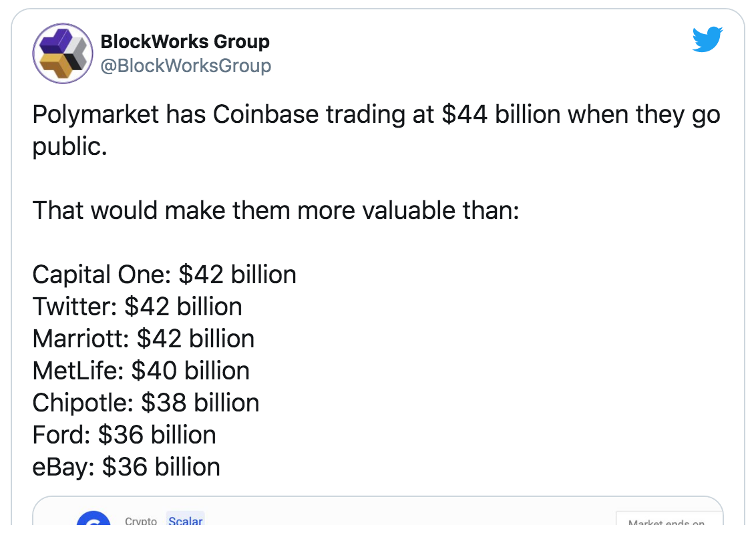Click the line 'That would make them more valuable than:'

tap(276, 210)
